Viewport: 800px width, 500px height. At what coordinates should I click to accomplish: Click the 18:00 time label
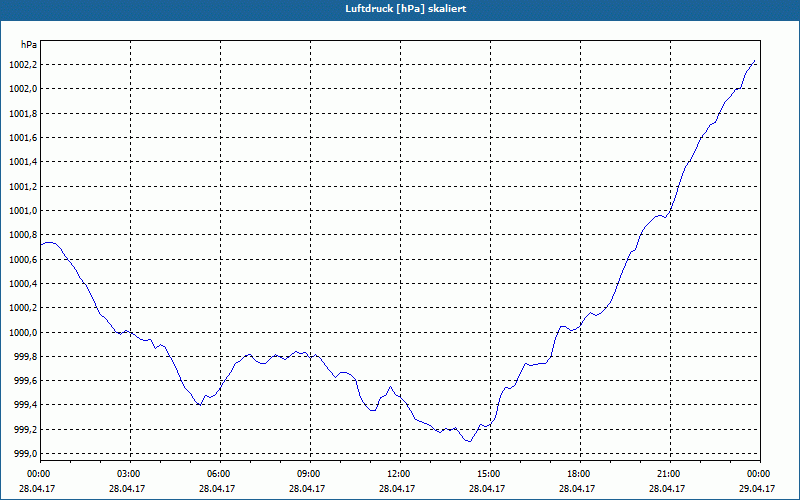click(x=580, y=474)
